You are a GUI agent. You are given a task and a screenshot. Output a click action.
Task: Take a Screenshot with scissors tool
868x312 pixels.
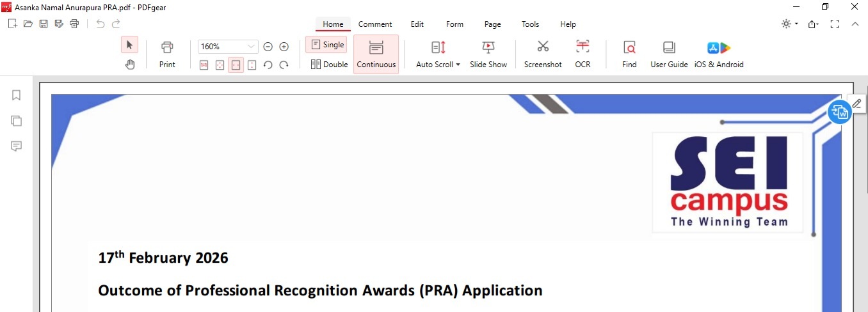click(x=543, y=54)
